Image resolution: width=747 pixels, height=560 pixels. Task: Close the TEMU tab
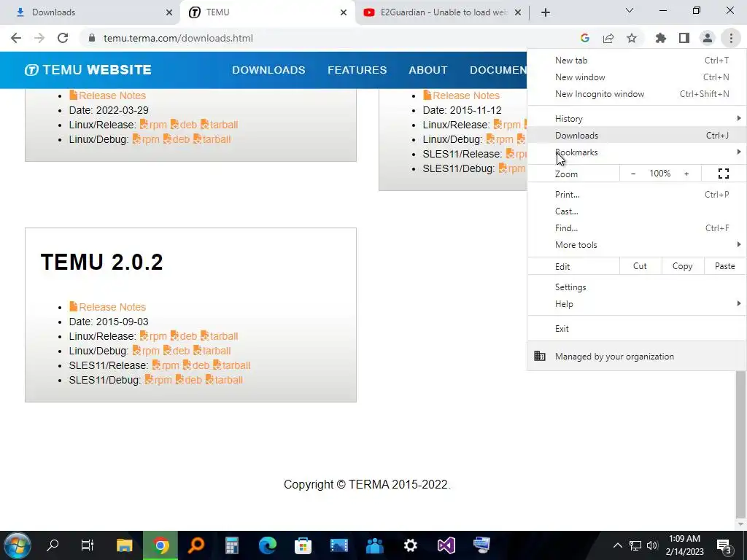click(x=344, y=12)
